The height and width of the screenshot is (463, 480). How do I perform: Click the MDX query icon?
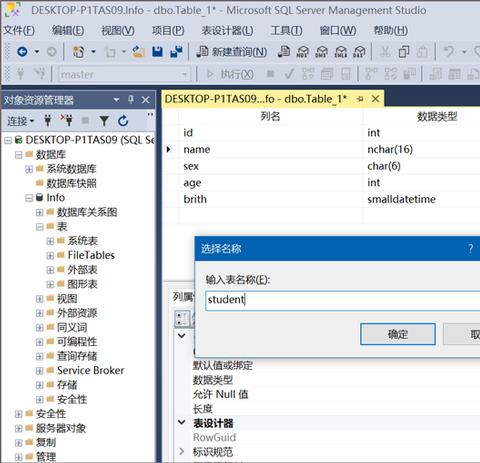click(x=302, y=52)
